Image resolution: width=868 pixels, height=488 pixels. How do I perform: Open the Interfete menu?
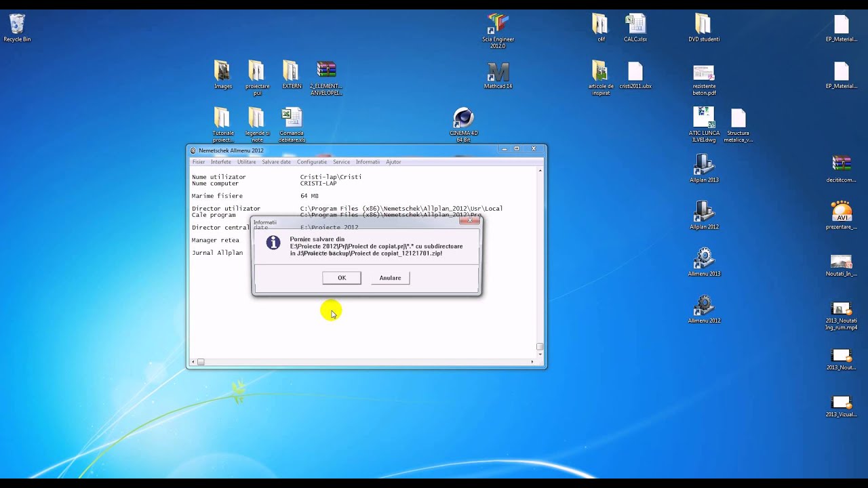coord(220,162)
